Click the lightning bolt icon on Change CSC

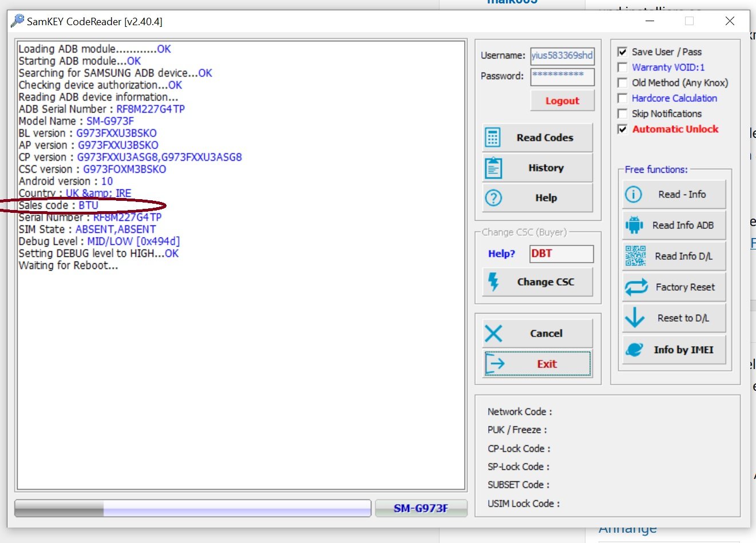click(493, 282)
